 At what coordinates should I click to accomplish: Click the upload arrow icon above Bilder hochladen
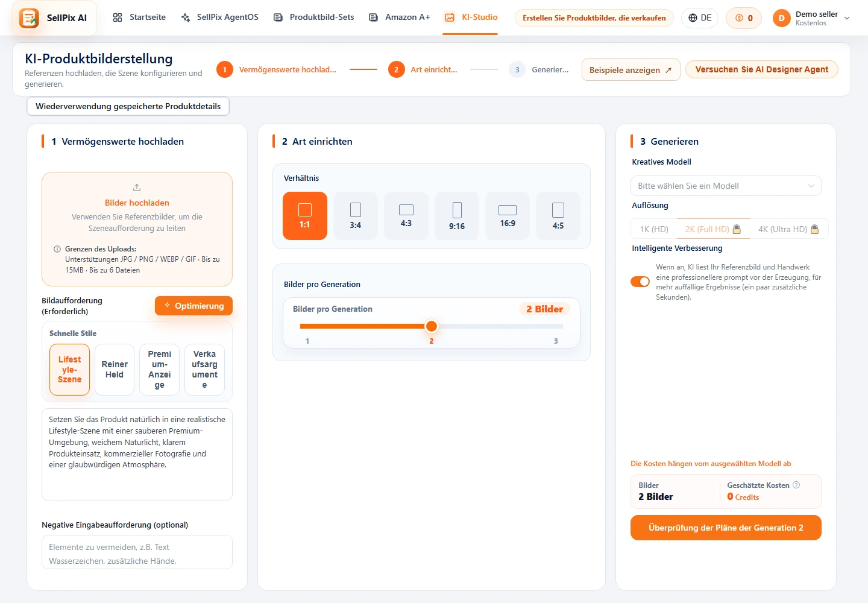pos(137,188)
